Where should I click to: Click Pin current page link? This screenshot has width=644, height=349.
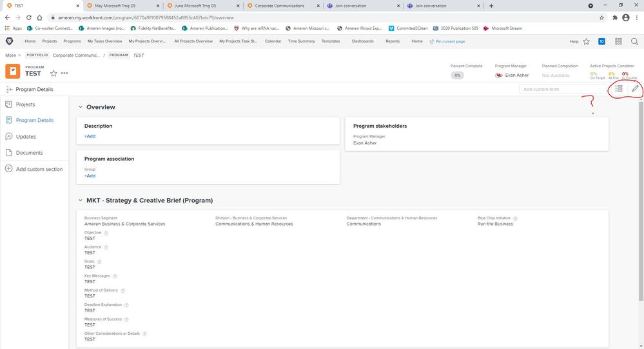coord(450,41)
